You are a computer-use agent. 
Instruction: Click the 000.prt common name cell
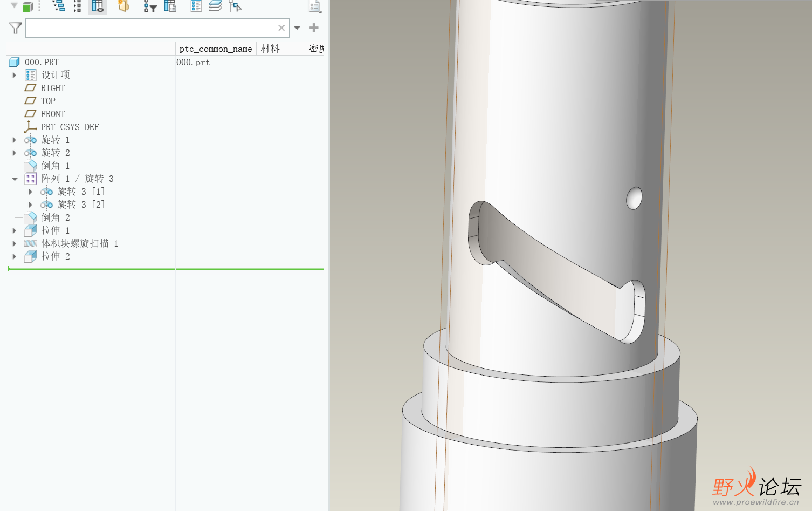193,62
